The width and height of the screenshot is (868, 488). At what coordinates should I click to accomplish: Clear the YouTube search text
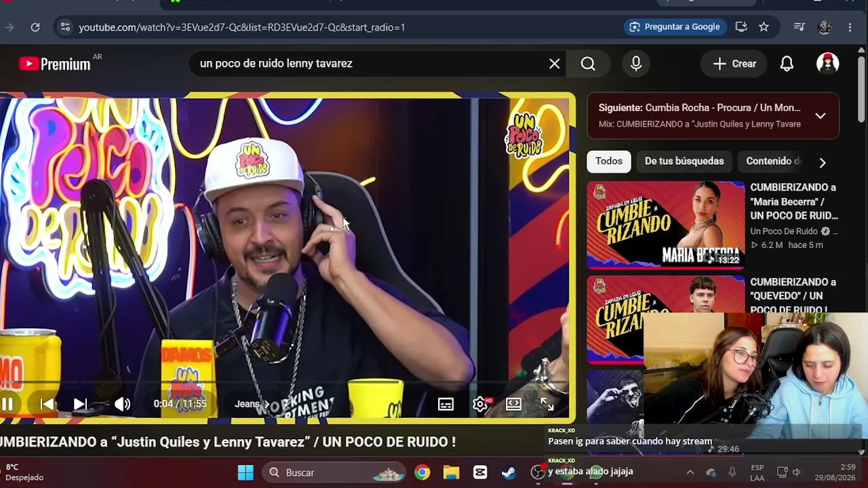[x=554, y=64]
